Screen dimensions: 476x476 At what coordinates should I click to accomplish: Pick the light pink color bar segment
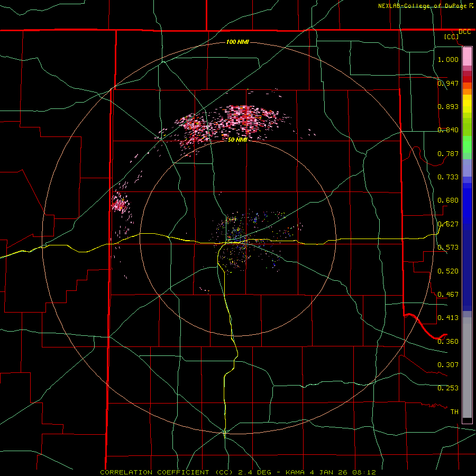[x=467, y=57]
